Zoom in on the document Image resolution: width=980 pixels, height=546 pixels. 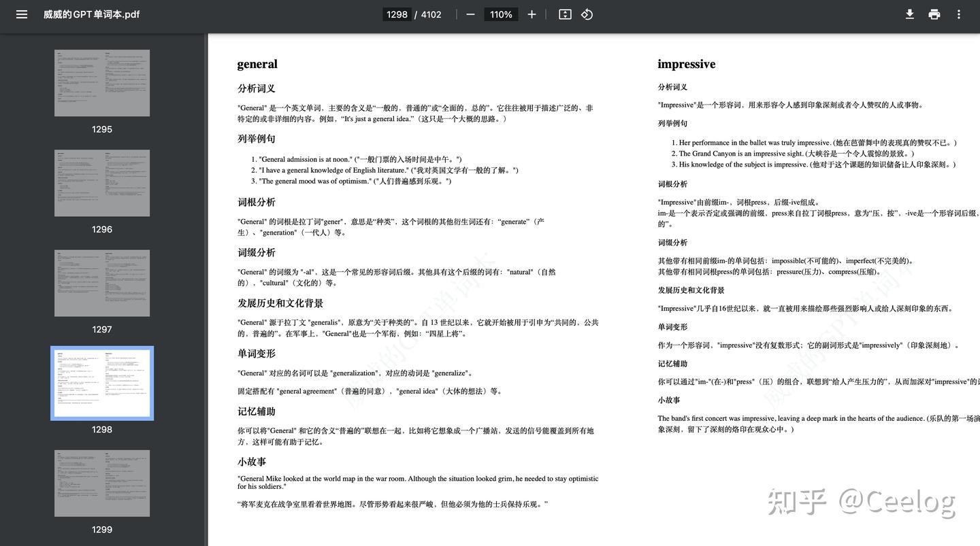532,14
